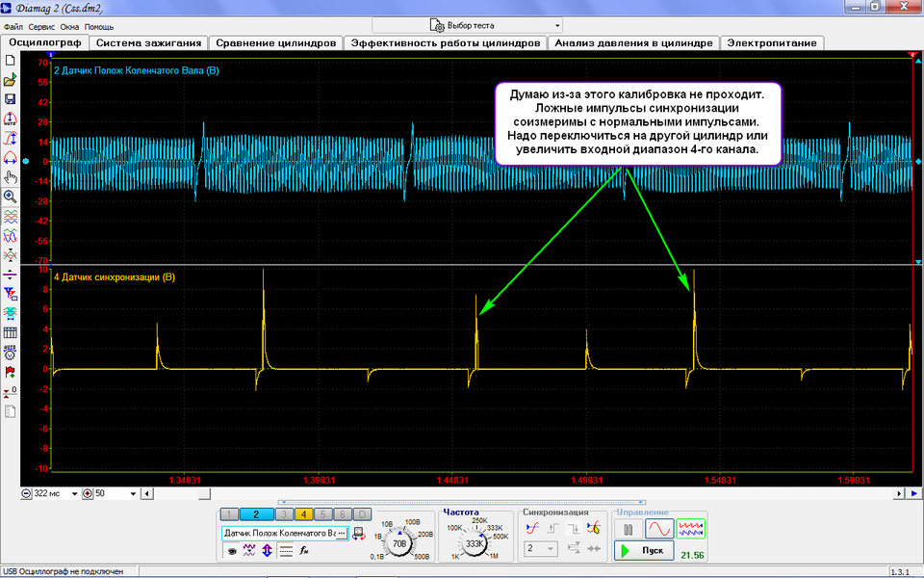This screenshot has height=578, width=924.
Task: Create a new file with blank page icon
Action: point(10,61)
